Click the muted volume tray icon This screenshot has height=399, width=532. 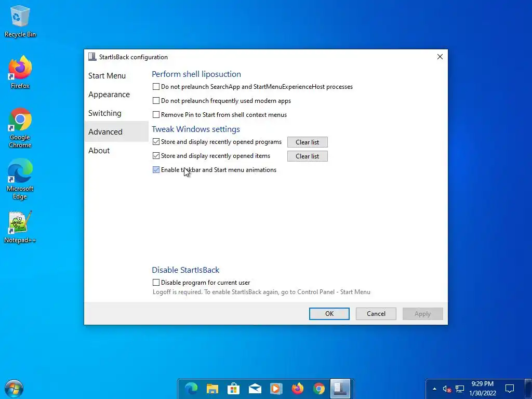point(447,389)
